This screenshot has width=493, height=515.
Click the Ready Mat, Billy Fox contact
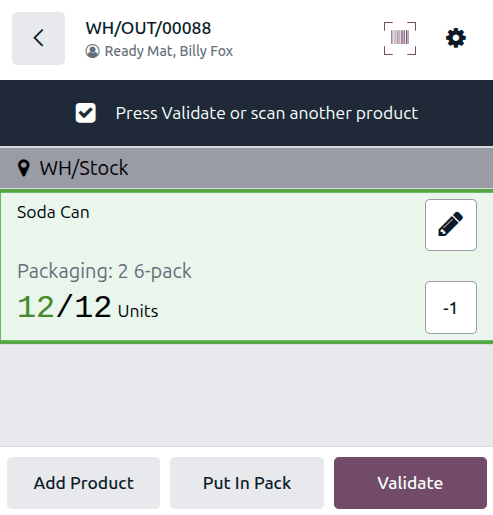(x=169, y=51)
